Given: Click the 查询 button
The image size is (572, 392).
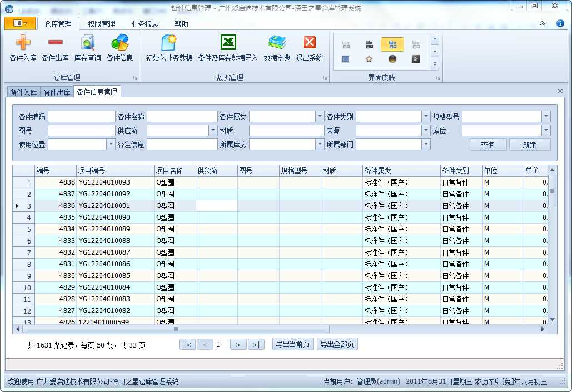Looking at the screenshot, I should click(488, 145).
